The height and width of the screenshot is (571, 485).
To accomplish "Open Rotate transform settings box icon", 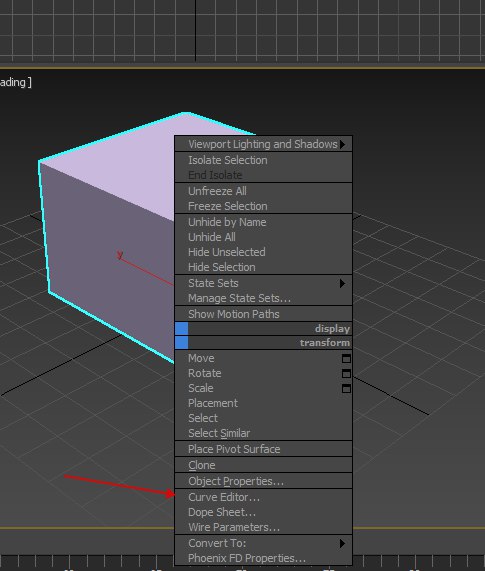I will (x=346, y=374).
